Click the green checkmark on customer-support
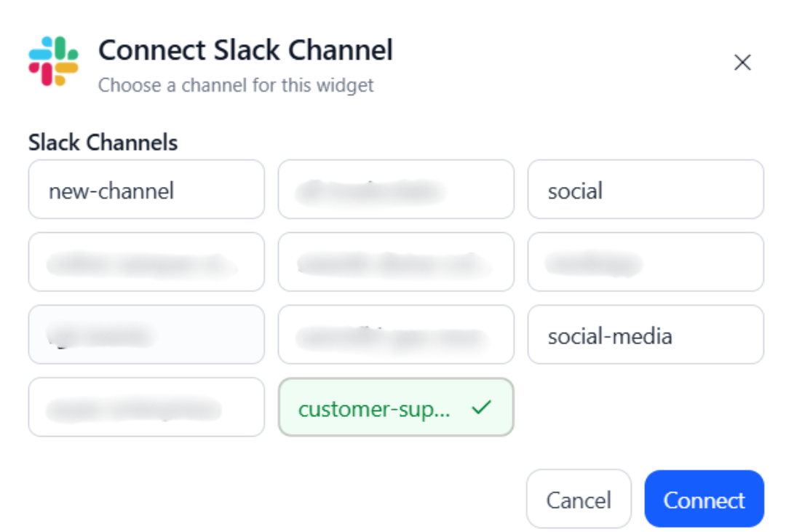786x532 pixels. (x=480, y=408)
